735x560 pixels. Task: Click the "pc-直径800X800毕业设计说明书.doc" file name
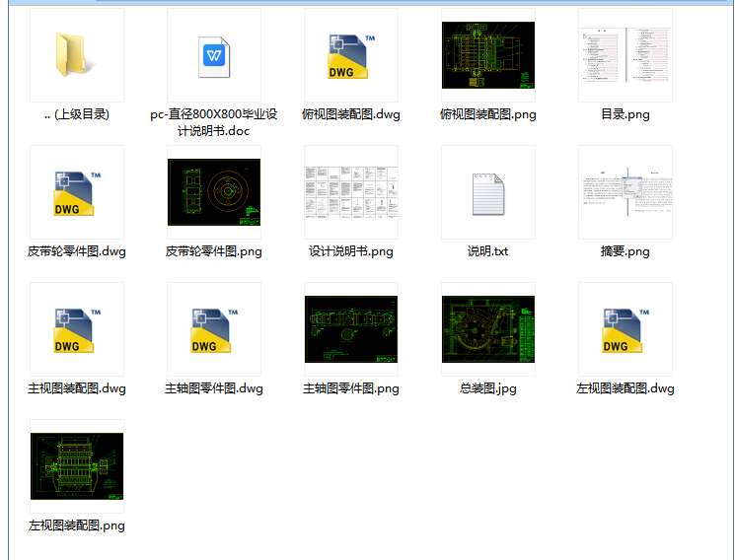click(x=214, y=122)
